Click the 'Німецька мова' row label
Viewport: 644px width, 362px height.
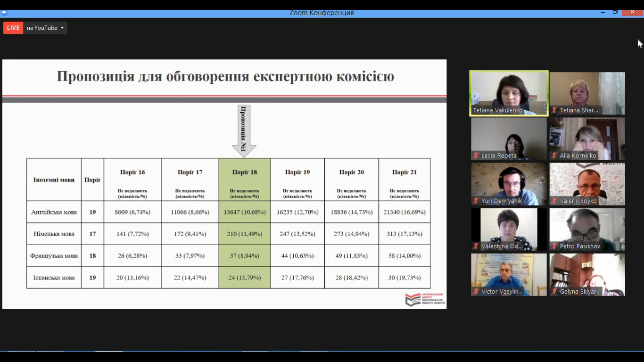pos(54,234)
